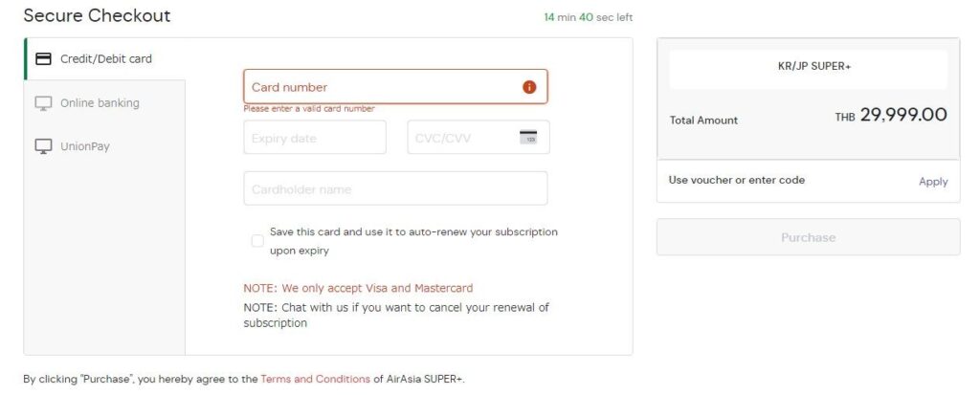Click the auto-renew subscription label text
The height and width of the screenshot is (395, 980).
(x=413, y=241)
